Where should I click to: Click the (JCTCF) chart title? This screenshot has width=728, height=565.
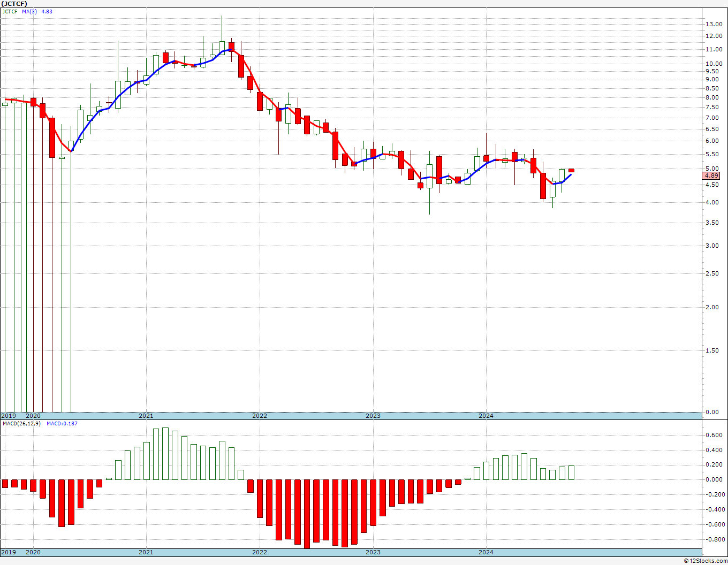(14, 4)
